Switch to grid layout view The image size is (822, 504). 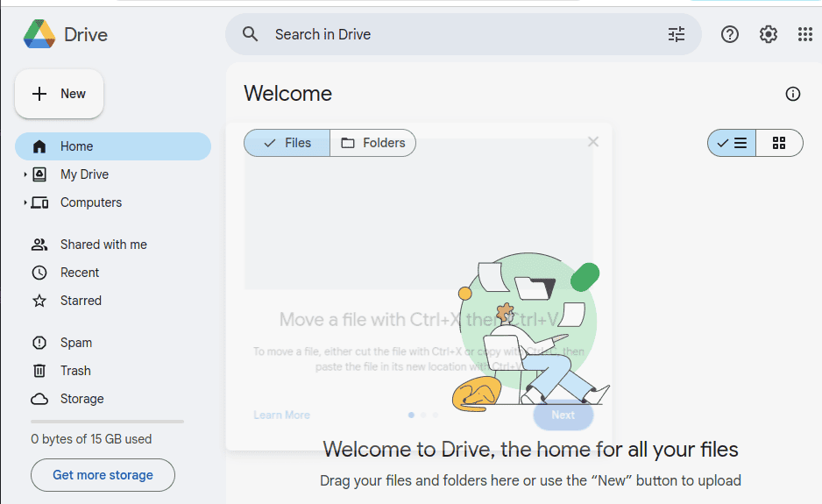[779, 143]
